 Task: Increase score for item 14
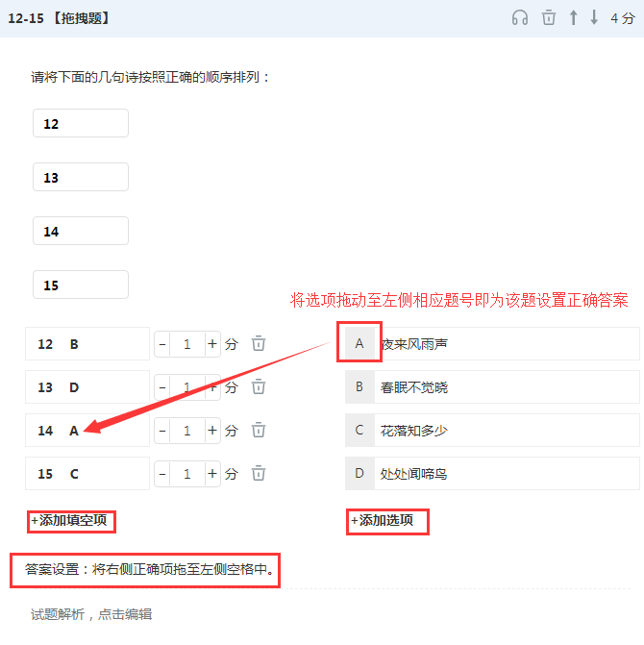212,431
